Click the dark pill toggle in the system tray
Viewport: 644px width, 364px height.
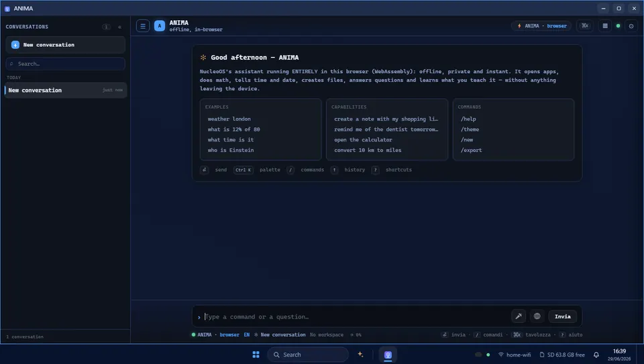tap(478, 355)
